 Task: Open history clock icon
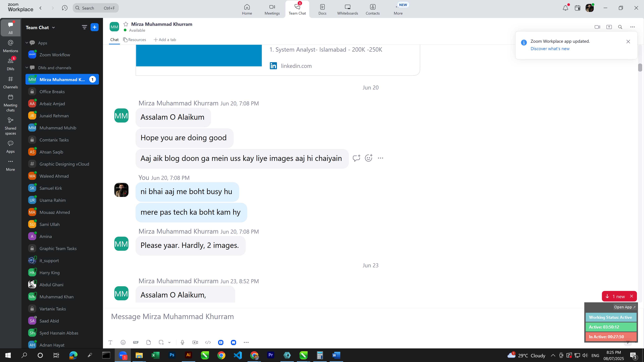tap(65, 8)
